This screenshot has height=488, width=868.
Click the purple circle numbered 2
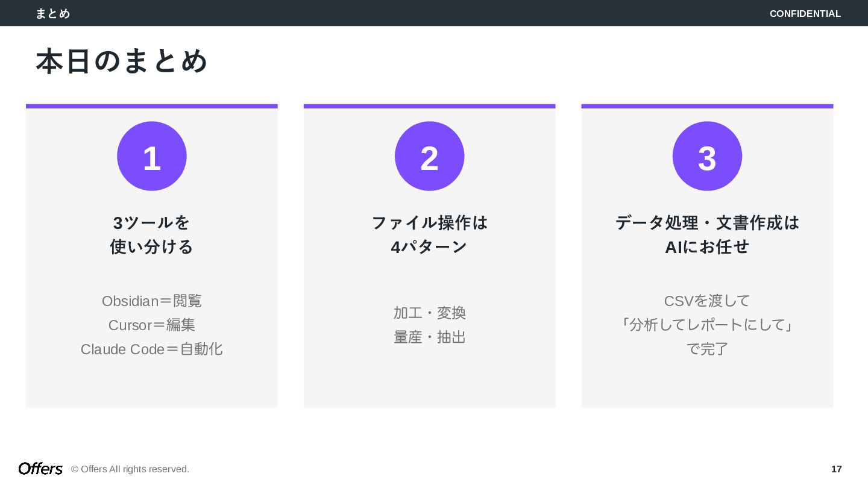click(429, 156)
